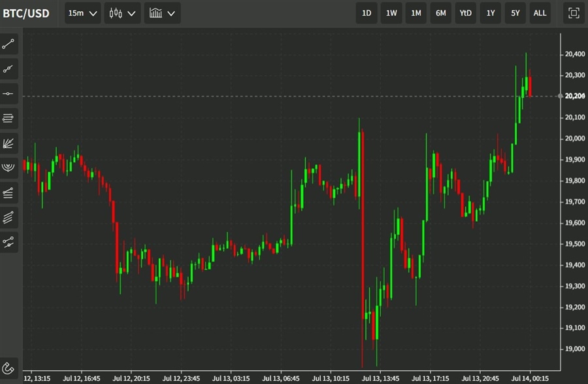588x384 pixels.
Task: Open the 15m interval dropdown
Action: pos(82,13)
